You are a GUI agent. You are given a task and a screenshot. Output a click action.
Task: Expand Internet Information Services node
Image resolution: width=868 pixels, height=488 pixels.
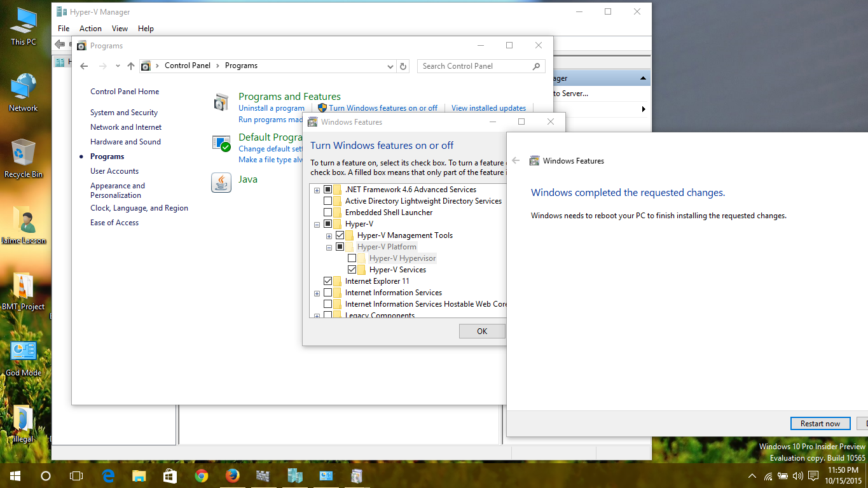[x=317, y=293]
